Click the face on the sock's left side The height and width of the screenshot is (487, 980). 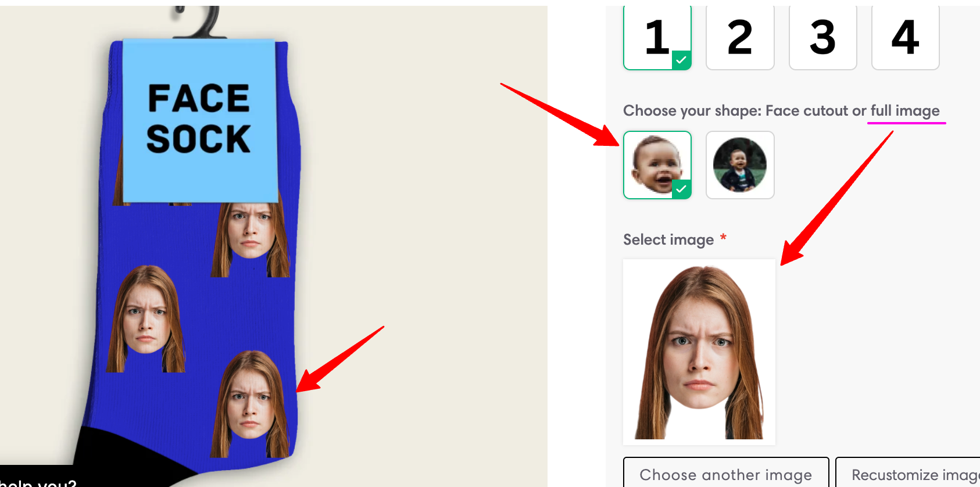[146, 318]
